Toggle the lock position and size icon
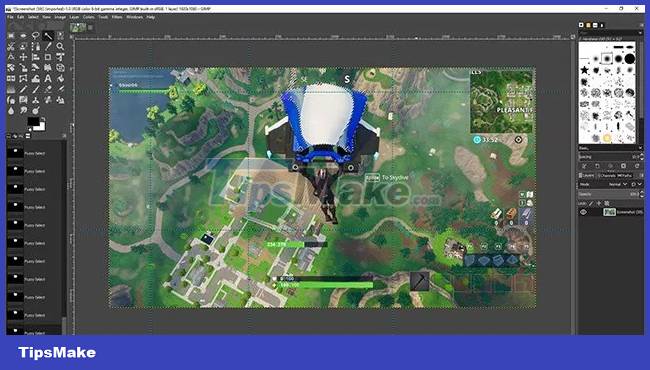650x370 pixels. tap(598, 203)
